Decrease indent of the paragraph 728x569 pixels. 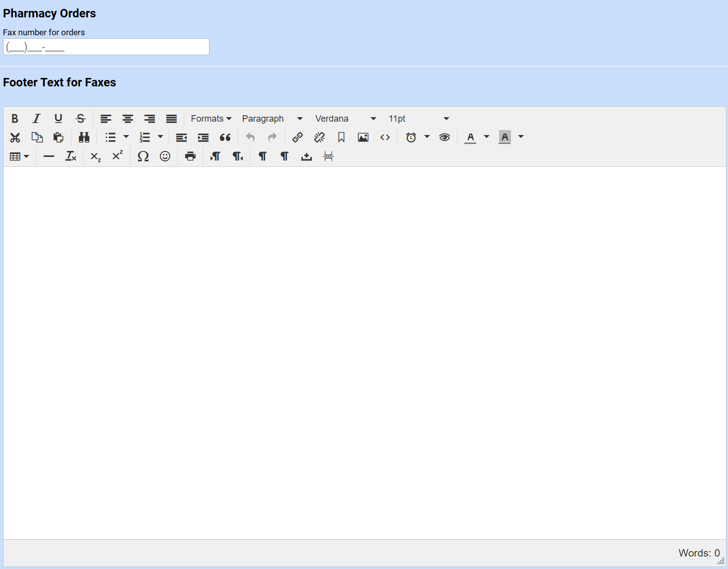(181, 138)
